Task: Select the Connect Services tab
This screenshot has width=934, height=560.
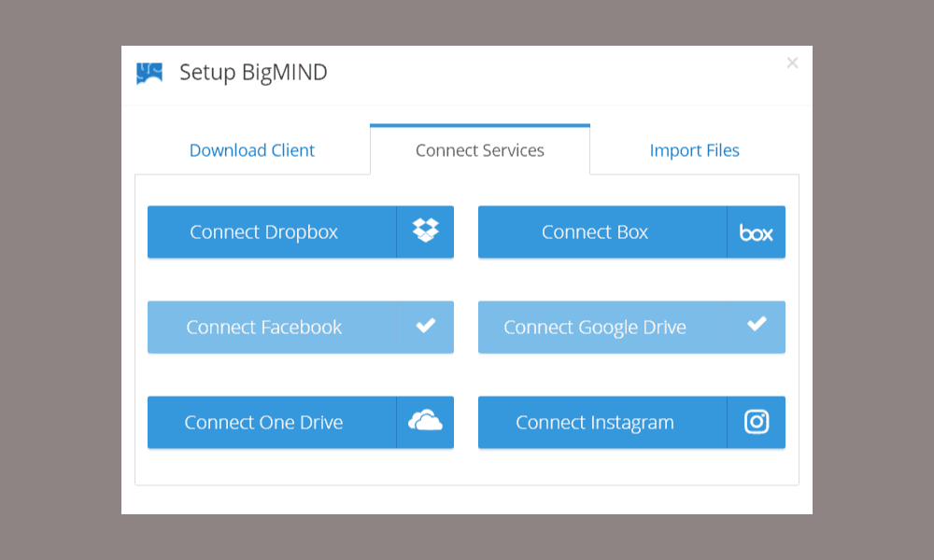Action: [480, 150]
